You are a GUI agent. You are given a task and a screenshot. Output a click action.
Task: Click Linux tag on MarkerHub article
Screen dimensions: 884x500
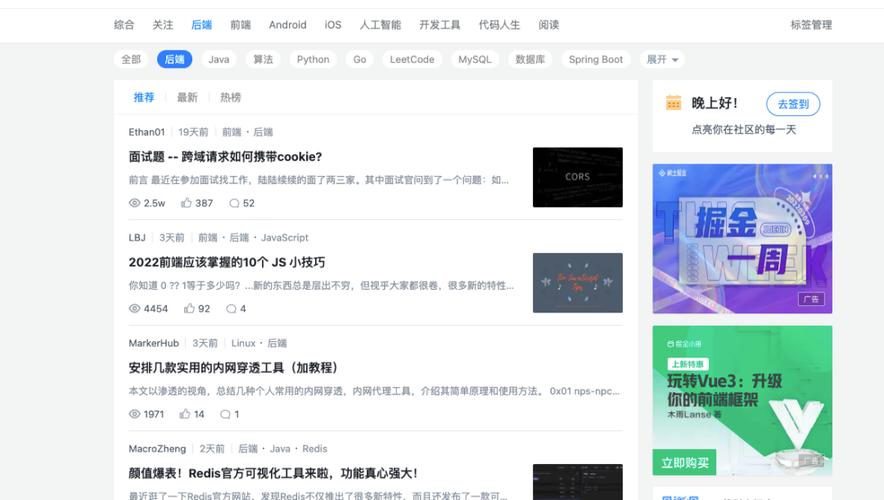243,343
